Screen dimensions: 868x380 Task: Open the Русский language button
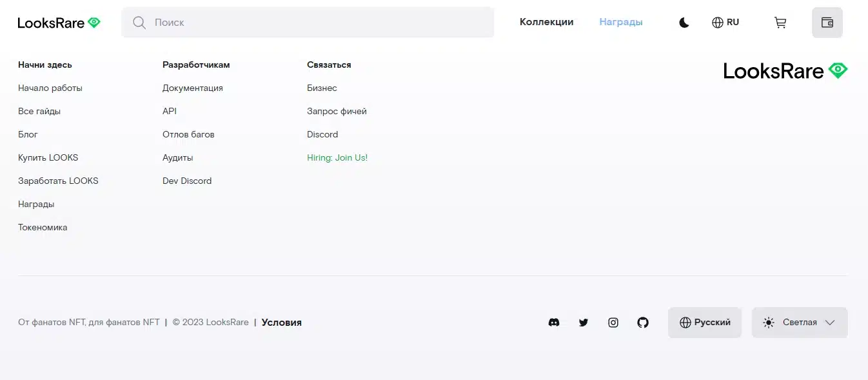[x=705, y=323]
